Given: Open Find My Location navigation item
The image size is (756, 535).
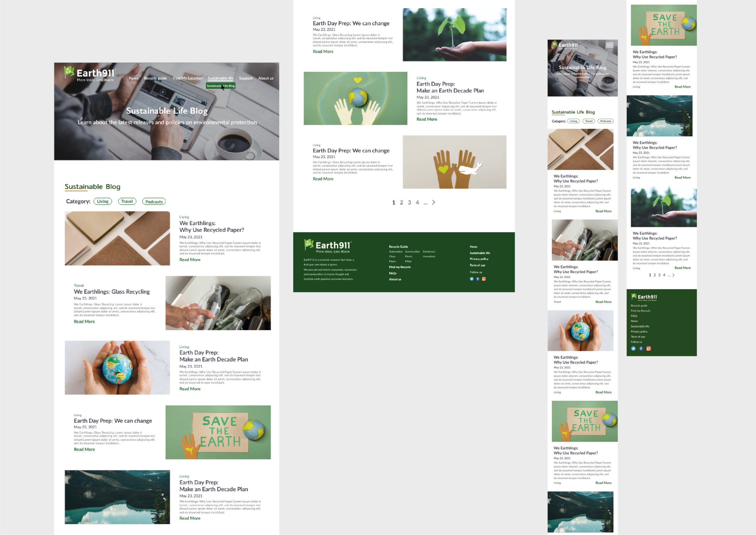Looking at the screenshot, I should point(187,78).
